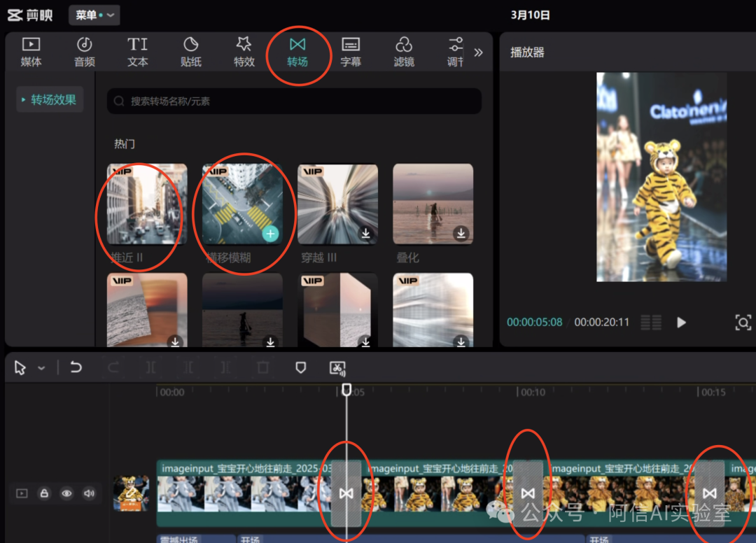Download the second-row tilted ocean photo transition
Image resolution: width=756 pixels, height=543 pixels.
(175, 341)
